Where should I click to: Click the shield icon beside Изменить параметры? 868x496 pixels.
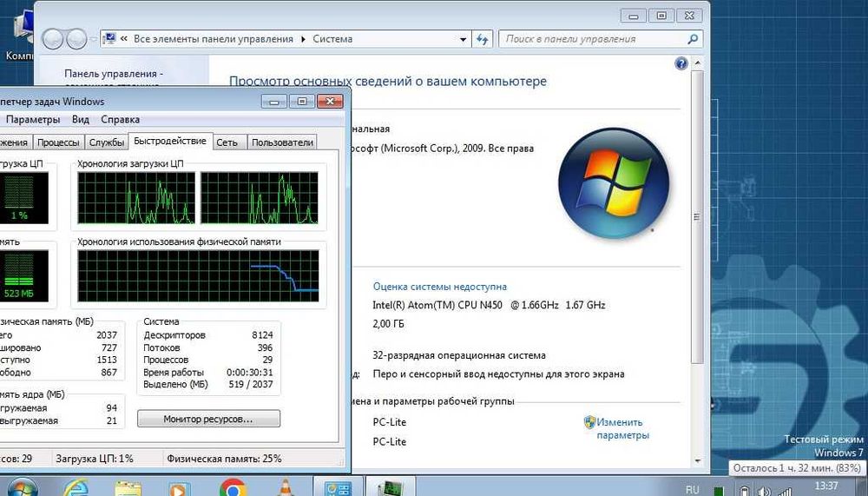click(x=589, y=422)
